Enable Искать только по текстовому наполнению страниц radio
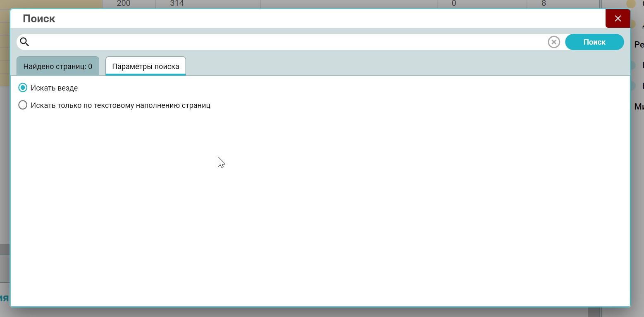 (23, 105)
